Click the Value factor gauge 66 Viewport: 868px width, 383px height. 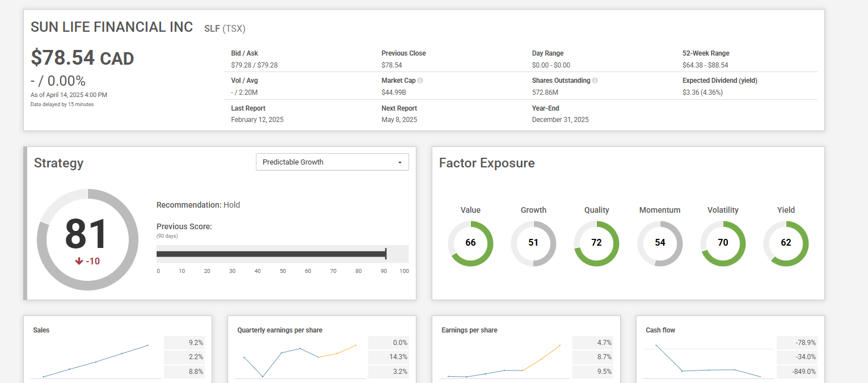[x=470, y=243]
